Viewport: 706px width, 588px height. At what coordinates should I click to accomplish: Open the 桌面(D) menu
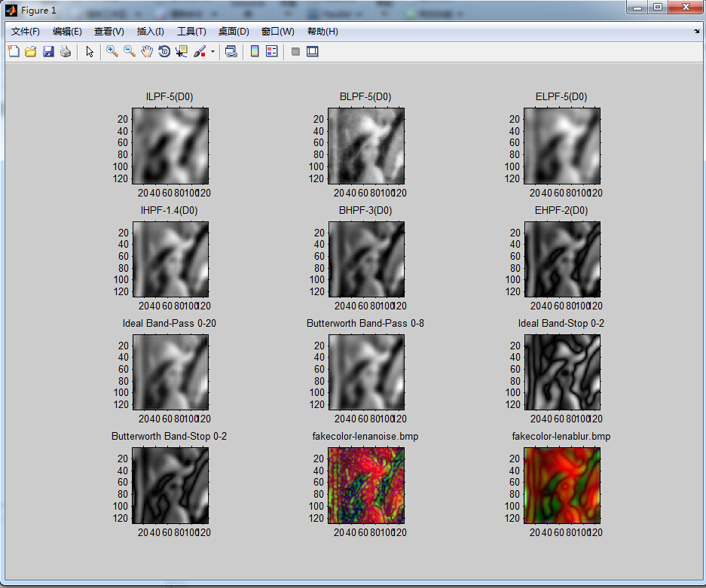coord(234,32)
